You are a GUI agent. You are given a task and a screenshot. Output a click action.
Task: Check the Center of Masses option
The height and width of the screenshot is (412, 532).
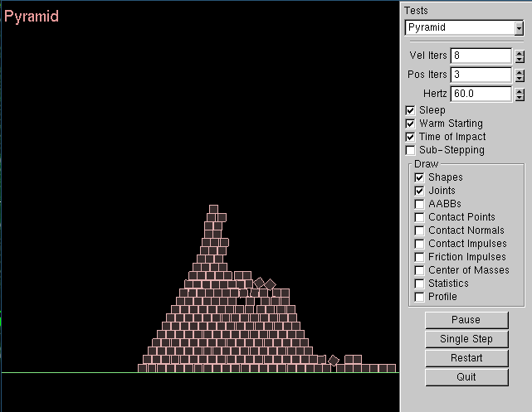[419, 270]
